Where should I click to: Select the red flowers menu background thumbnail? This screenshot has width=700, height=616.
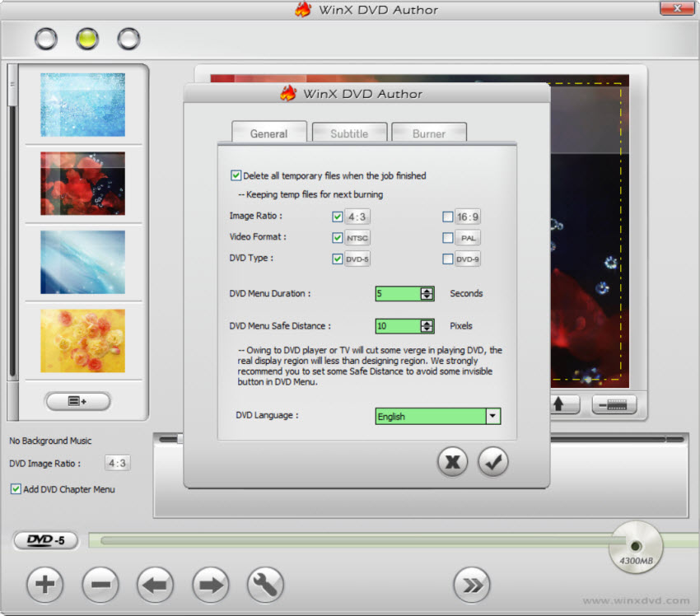click(x=82, y=183)
